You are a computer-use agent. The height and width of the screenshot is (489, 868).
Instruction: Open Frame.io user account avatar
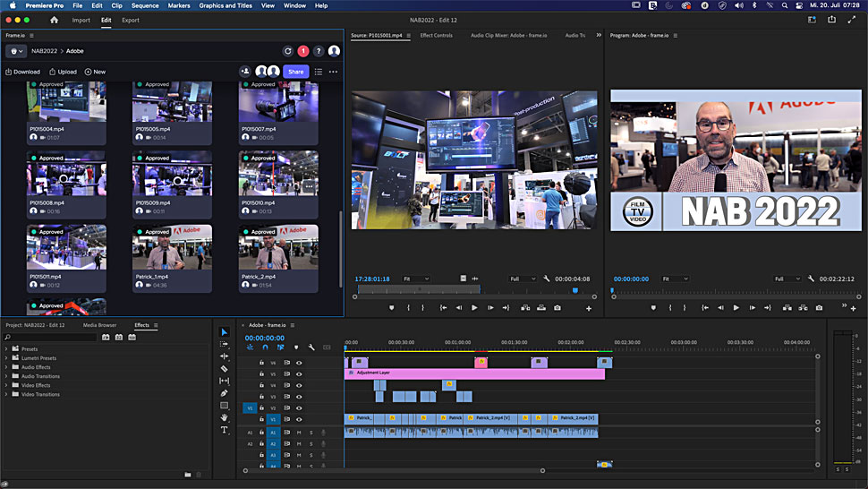pyautogui.click(x=334, y=51)
